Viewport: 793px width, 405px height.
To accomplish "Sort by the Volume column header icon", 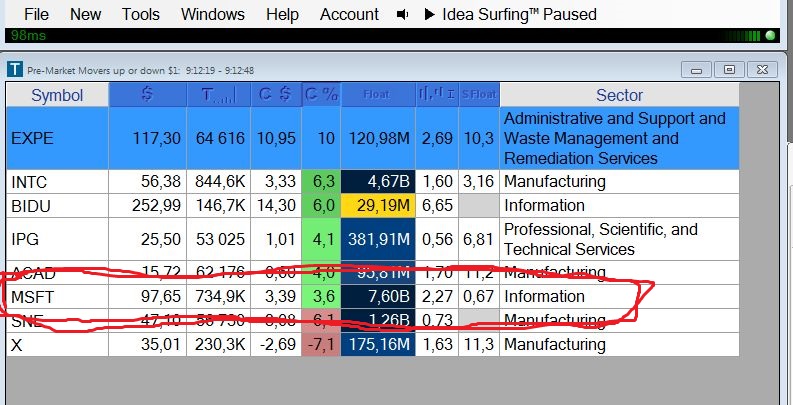I will tap(218, 95).
